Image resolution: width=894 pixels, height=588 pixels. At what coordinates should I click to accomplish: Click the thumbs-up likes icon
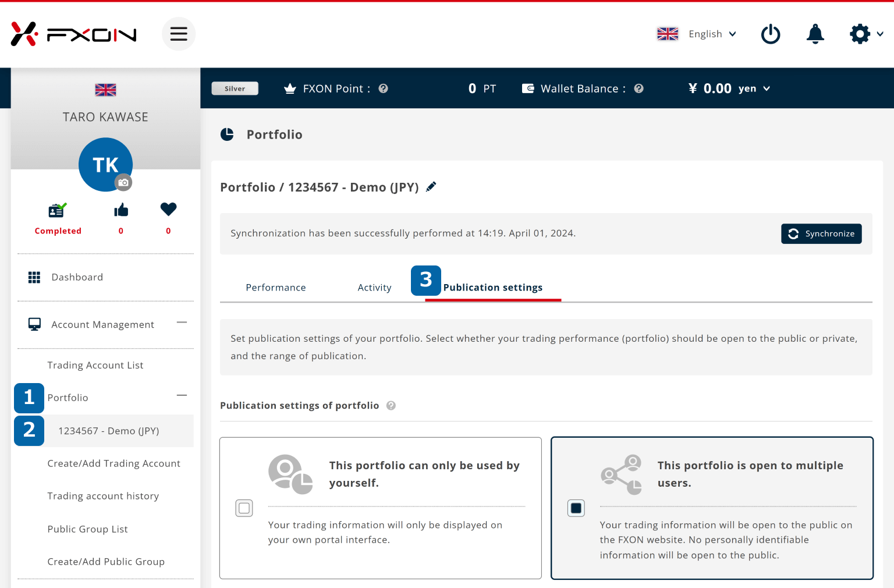pyautogui.click(x=121, y=210)
